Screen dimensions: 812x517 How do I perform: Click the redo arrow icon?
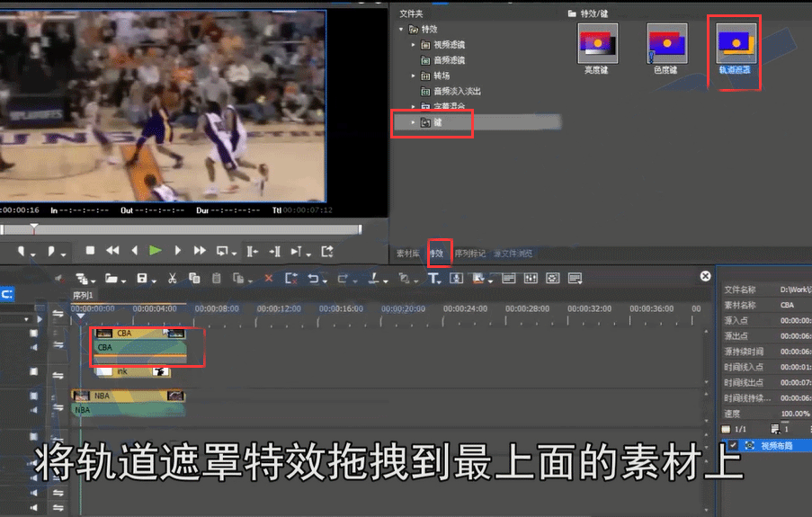point(343,279)
